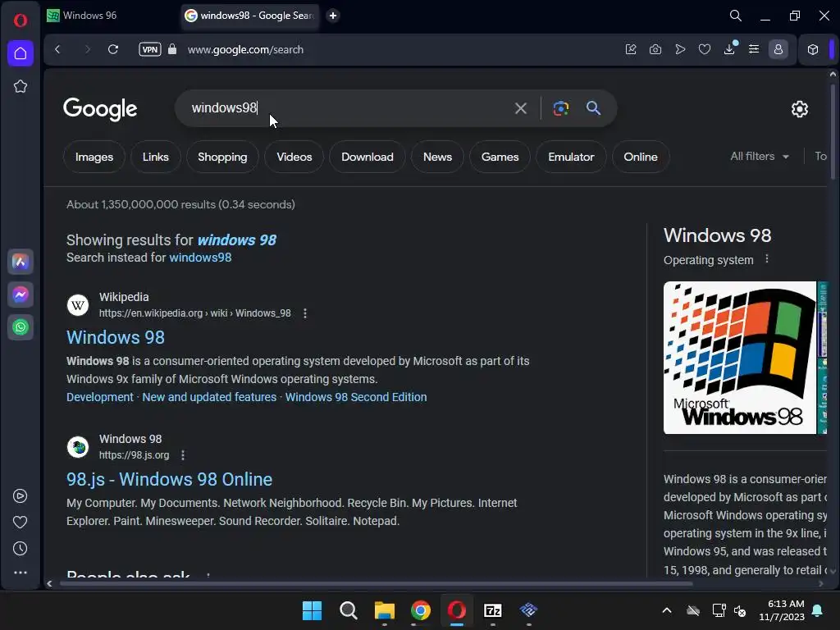This screenshot has width=840, height=630.
Task: Open extensions cube icon
Action: [x=813, y=49]
